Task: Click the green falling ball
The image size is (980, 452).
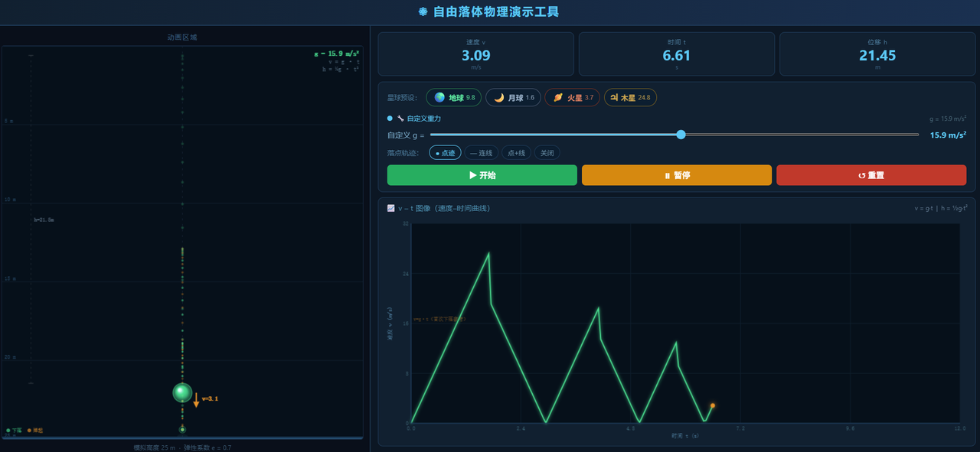Action: click(x=182, y=392)
